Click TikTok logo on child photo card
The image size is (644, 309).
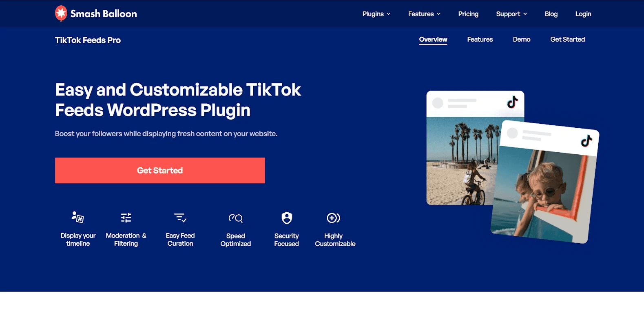tap(586, 141)
